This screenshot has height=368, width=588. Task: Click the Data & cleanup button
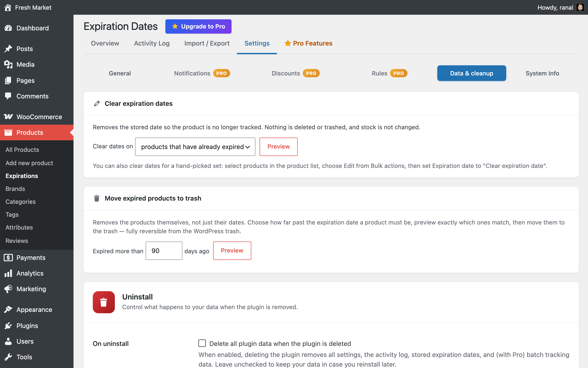(x=472, y=73)
